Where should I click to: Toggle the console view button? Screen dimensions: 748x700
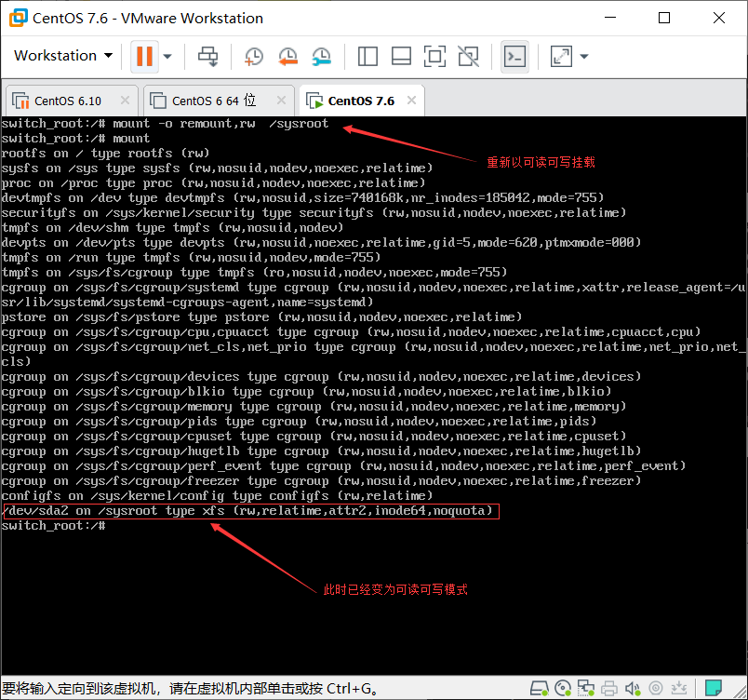click(x=514, y=56)
